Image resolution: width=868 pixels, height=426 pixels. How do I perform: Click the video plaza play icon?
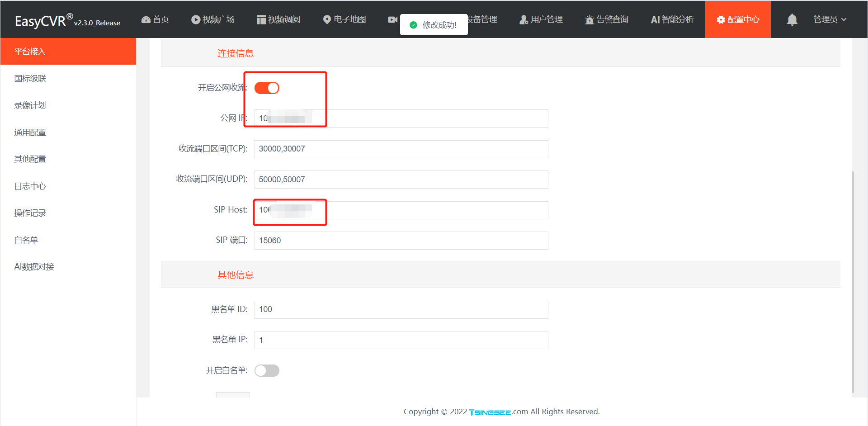pos(195,20)
